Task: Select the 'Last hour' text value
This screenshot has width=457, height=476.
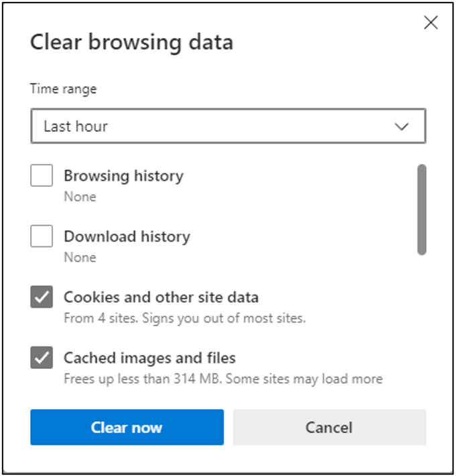Action: point(76,127)
